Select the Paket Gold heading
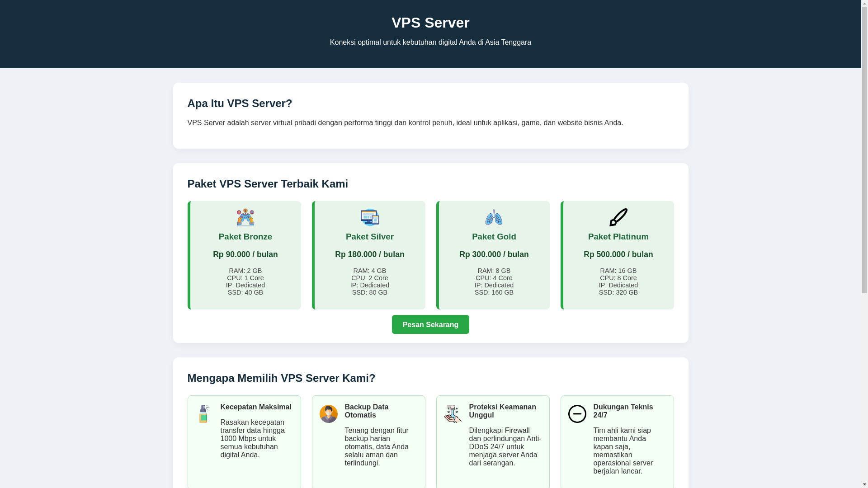Image resolution: width=868 pixels, height=488 pixels. coord(494,237)
